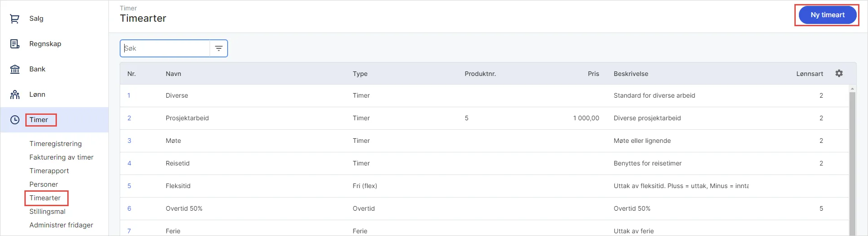Click the shopping cart Salg icon
Screen dimensions: 868x236
(x=15, y=19)
